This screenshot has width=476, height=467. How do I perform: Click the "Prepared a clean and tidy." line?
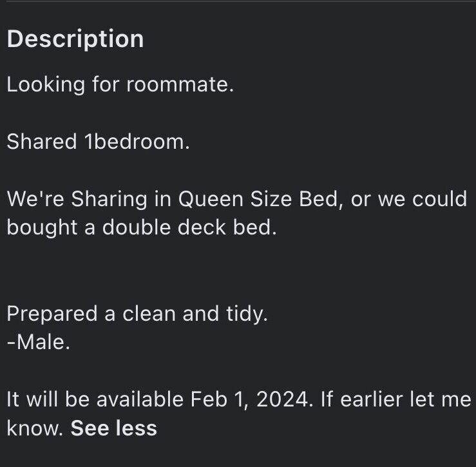(x=137, y=314)
